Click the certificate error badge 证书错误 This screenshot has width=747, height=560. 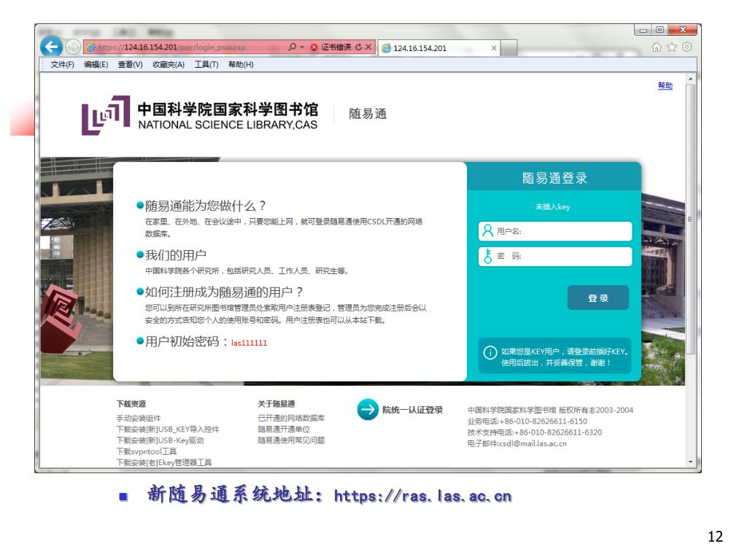331,47
